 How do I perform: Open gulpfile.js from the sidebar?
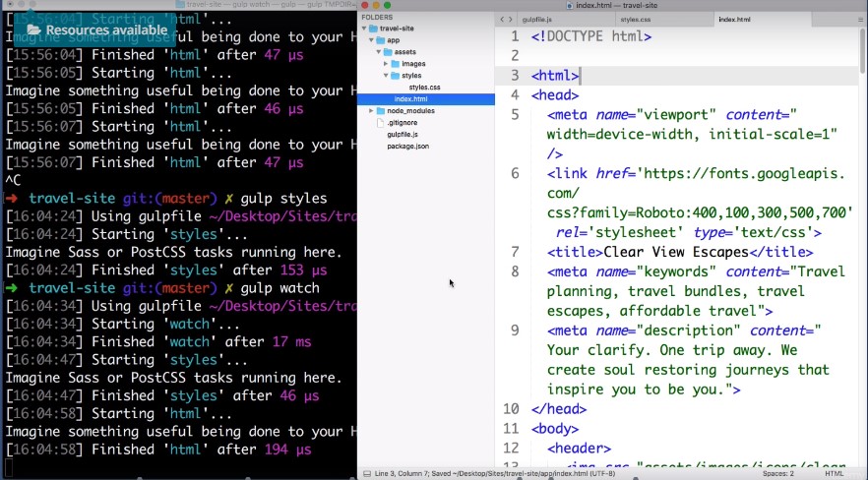pyautogui.click(x=403, y=134)
